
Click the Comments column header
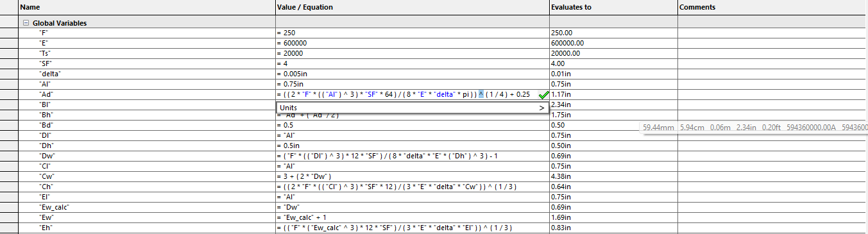[772, 7]
